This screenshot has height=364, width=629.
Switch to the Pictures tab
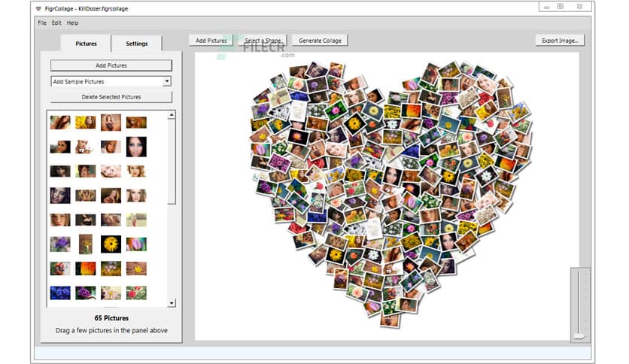[86, 44]
